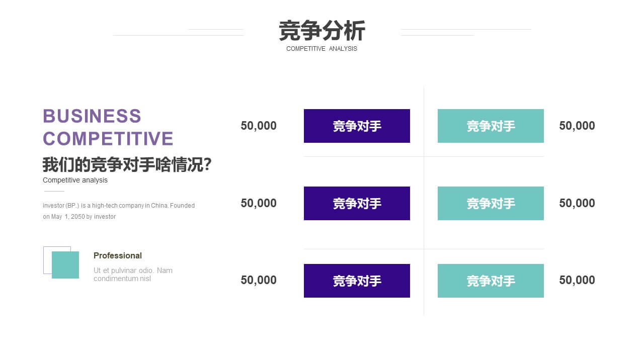Click the first-row teal 竞争对手 box
644x362 pixels.
(491, 126)
